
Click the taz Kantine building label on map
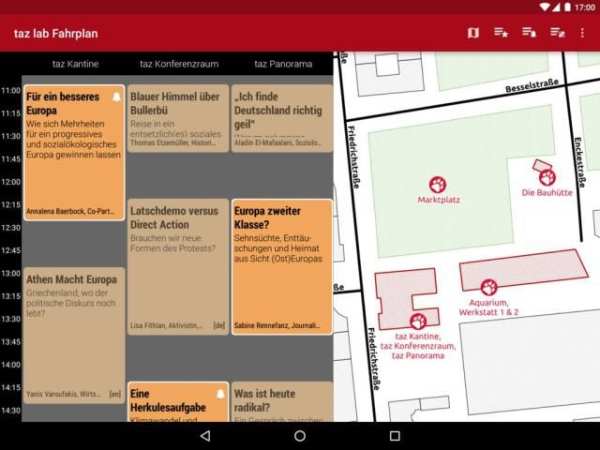418,346
